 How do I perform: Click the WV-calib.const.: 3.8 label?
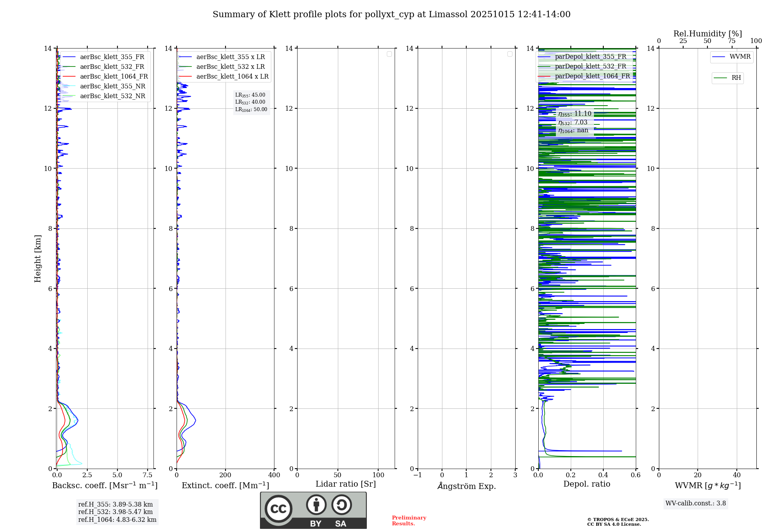point(695,503)
